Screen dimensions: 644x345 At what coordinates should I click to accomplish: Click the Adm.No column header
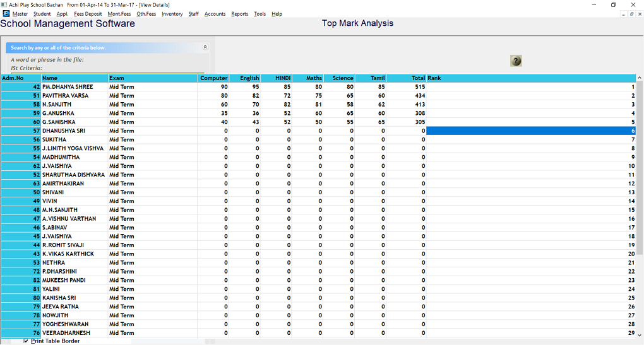click(21, 78)
